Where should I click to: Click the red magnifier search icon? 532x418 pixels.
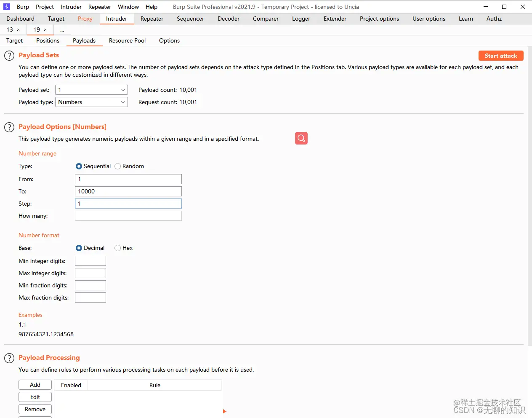click(x=301, y=138)
